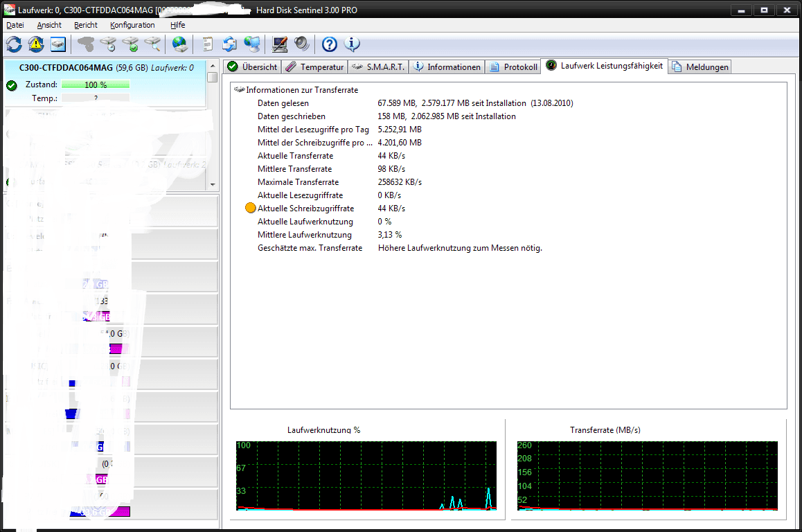The width and height of the screenshot is (802, 532).
Task: Click the Zustand 100 % health bar
Action: click(x=95, y=85)
